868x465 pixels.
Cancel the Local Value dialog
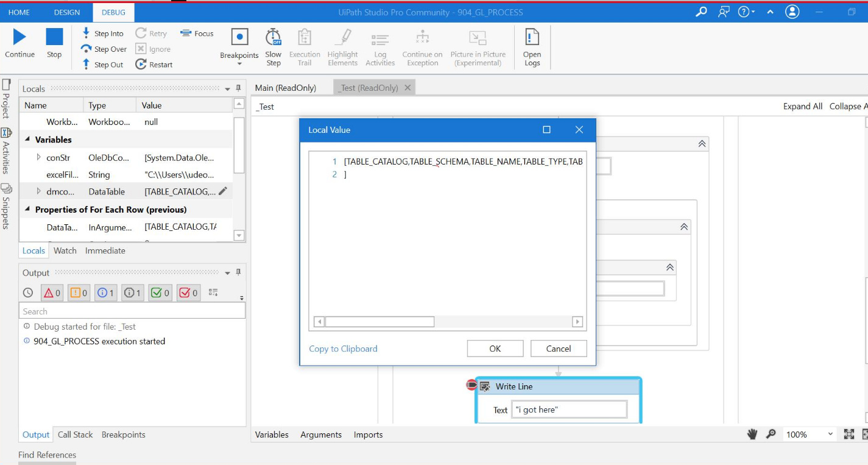click(x=559, y=349)
